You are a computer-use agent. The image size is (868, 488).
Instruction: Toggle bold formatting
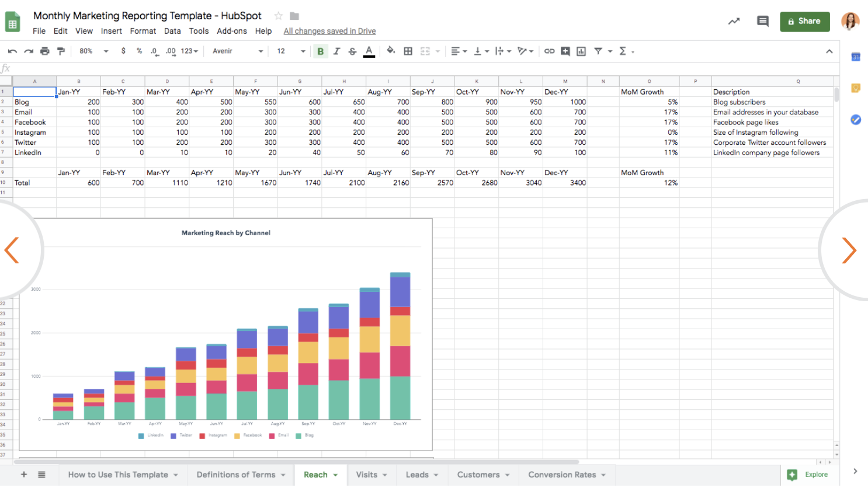point(320,51)
